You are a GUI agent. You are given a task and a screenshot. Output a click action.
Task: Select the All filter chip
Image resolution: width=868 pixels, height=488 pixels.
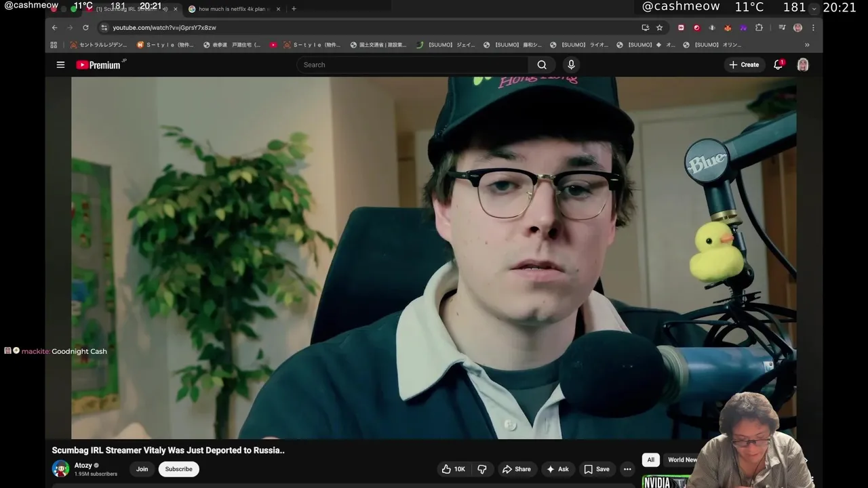pyautogui.click(x=650, y=460)
